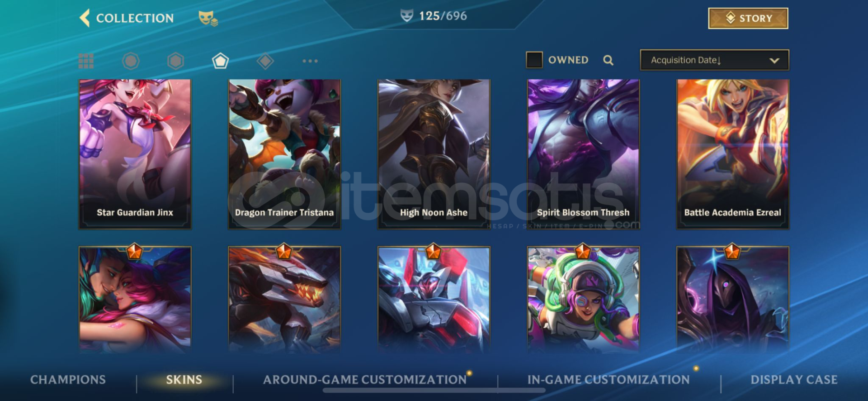Select the diamond rarity filter
The image size is (868, 401).
pyautogui.click(x=265, y=61)
